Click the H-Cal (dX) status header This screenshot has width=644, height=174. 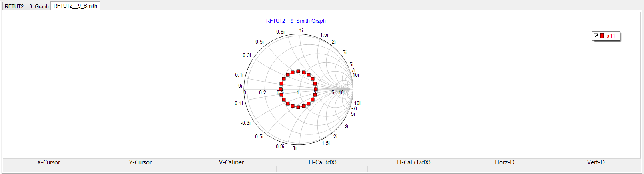pos(323,162)
